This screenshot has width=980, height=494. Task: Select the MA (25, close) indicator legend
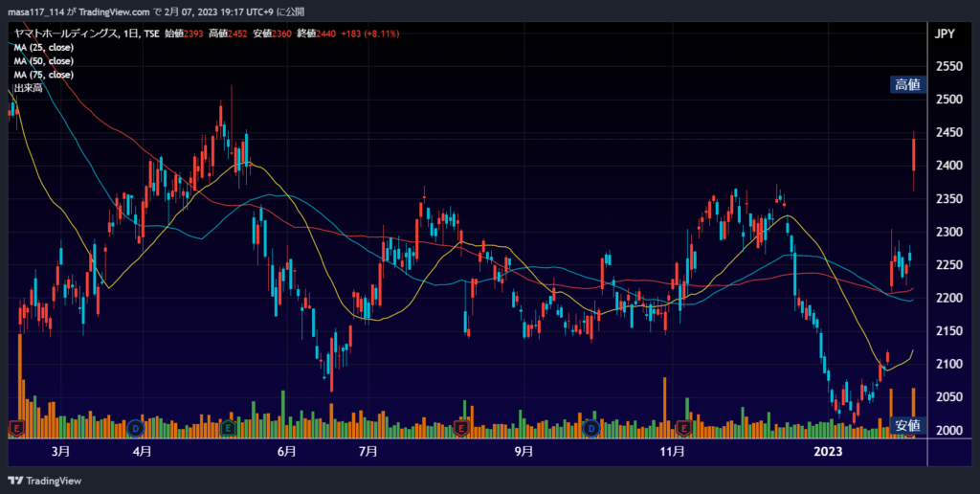pos(44,48)
